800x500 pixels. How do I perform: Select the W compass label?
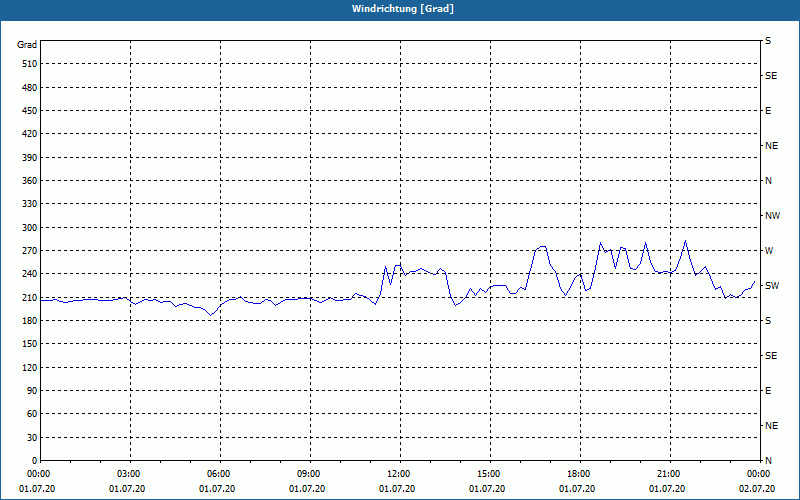point(769,251)
